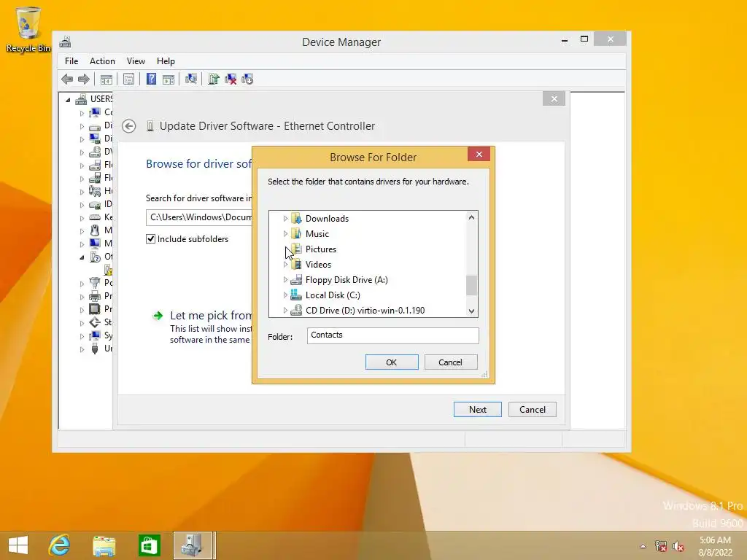
Task: Click the Folder name field containing Contacts
Action: pos(392,335)
